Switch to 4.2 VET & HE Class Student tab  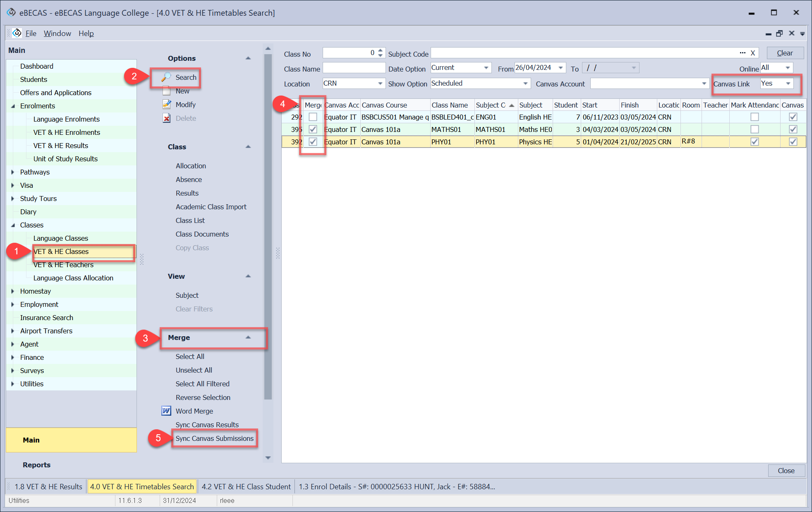[246, 487]
